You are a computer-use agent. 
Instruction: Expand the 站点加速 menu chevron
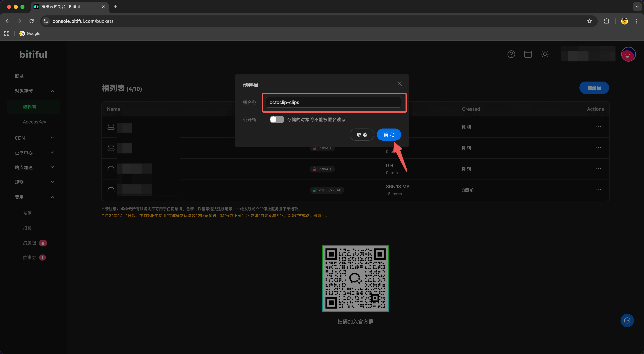52,167
